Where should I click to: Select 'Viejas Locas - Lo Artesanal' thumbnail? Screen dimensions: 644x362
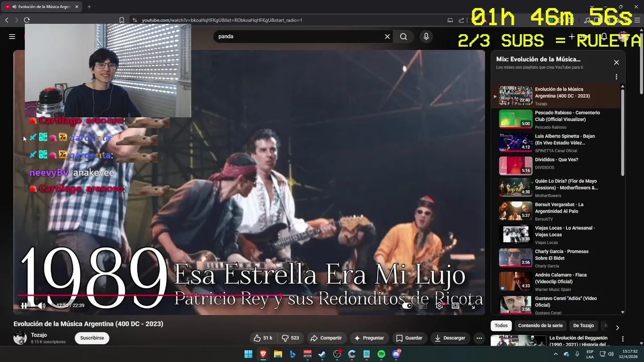point(516,234)
